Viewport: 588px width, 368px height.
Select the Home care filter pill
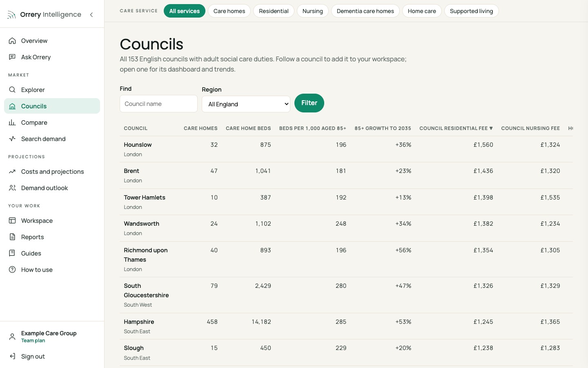tap(422, 11)
